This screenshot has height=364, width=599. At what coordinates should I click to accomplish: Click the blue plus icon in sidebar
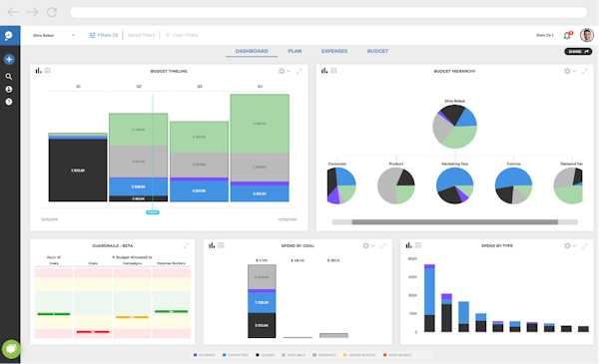[x=9, y=59]
